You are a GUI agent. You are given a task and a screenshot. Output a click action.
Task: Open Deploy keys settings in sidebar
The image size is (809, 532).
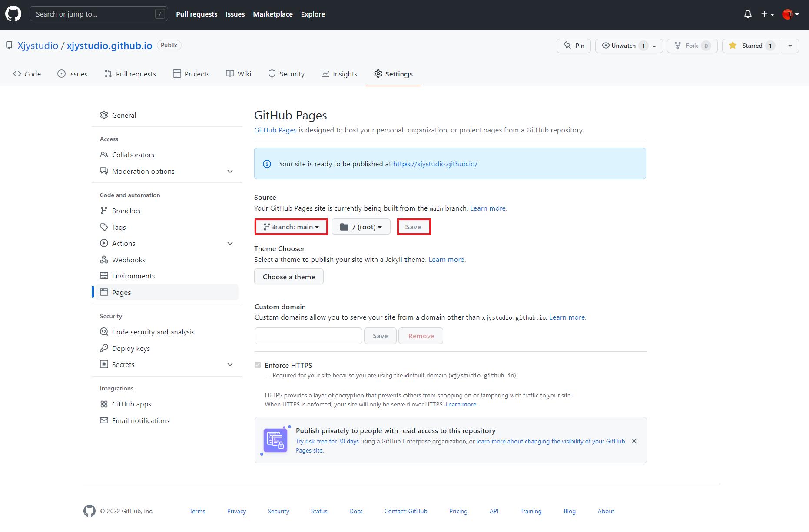coord(131,348)
